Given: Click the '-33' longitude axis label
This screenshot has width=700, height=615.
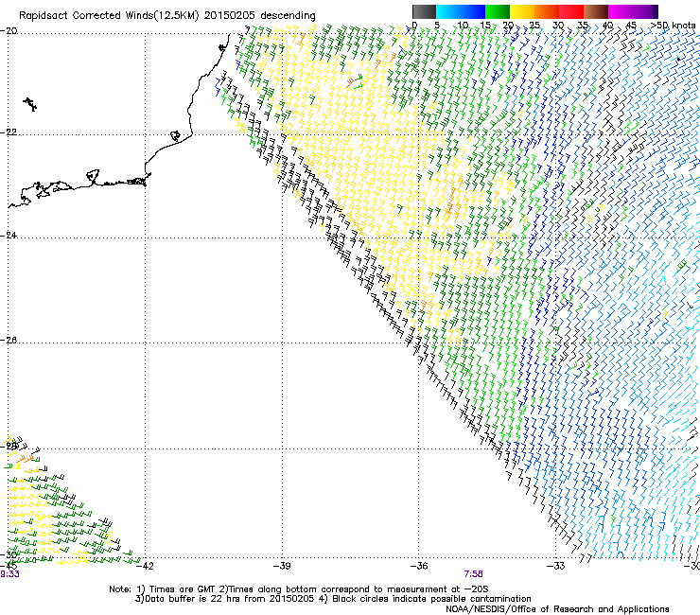Looking at the screenshot, I should (x=556, y=566).
